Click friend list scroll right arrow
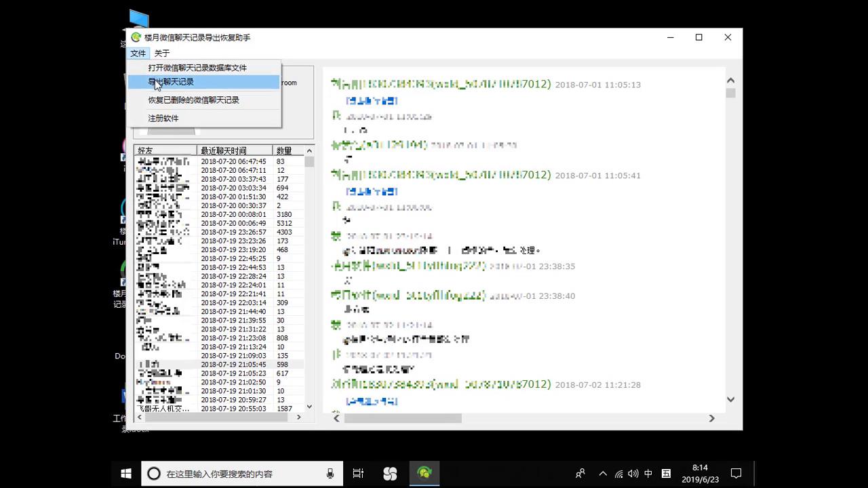The image size is (868, 488). [298, 418]
